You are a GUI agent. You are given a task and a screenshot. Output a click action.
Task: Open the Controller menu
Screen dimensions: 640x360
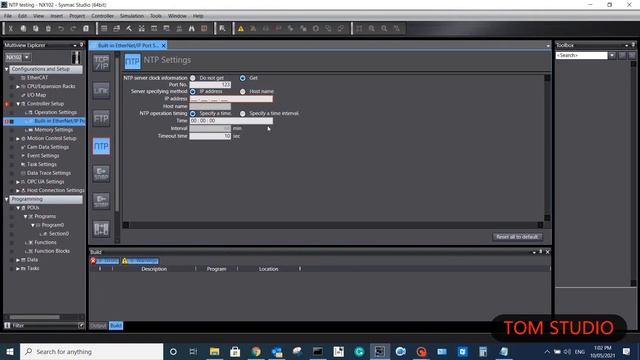(102, 16)
